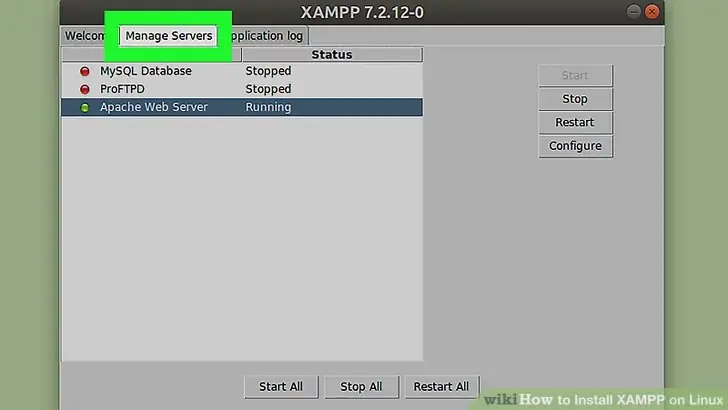The width and height of the screenshot is (728, 410).
Task: Close the XAMPP window
Action: (x=652, y=11)
